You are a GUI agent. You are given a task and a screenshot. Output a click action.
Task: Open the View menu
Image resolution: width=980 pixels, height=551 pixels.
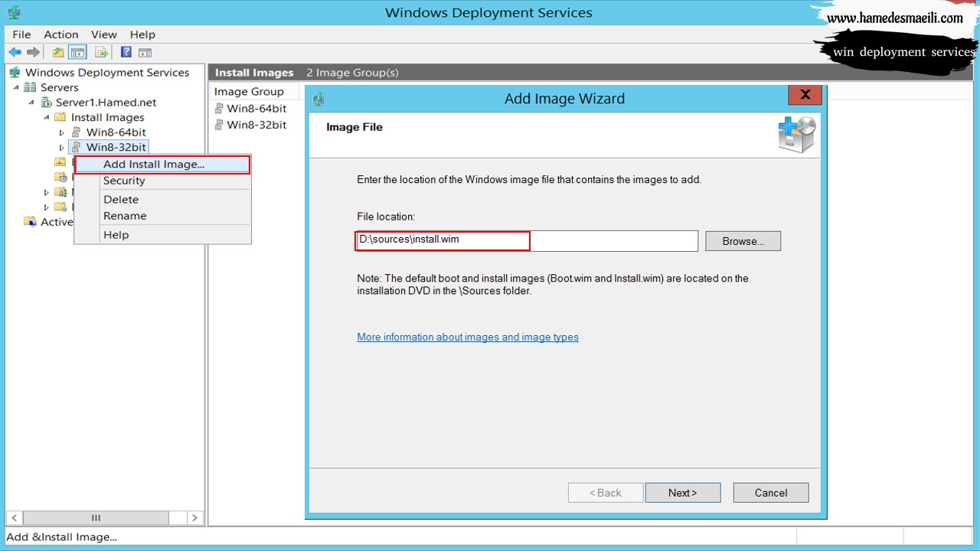pos(104,34)
